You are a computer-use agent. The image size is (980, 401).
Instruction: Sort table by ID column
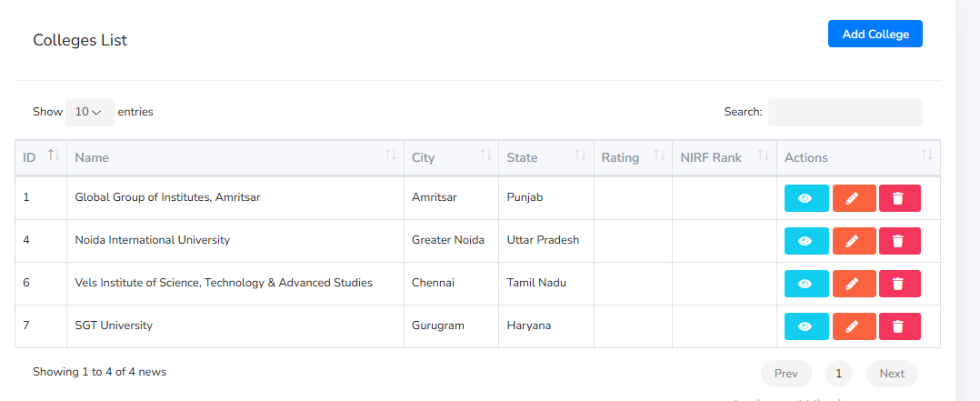pyautogui.click(x=41, y=157)
